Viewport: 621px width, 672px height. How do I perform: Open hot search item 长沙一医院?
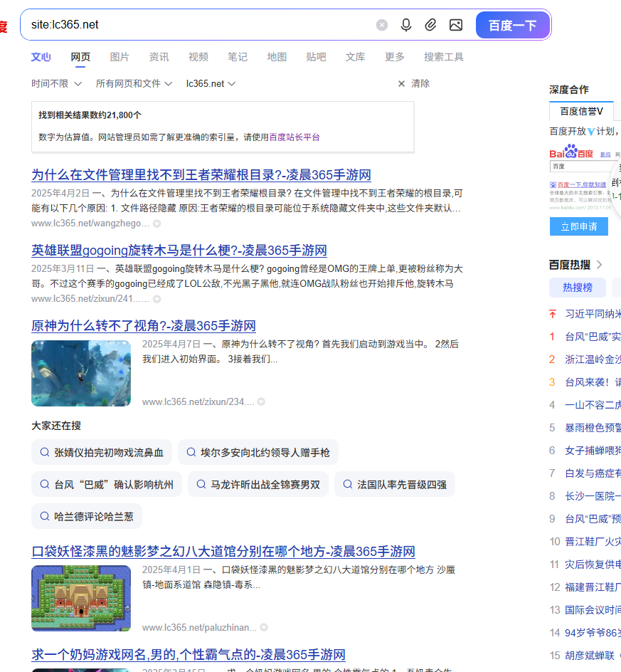(x=593, y=496)
